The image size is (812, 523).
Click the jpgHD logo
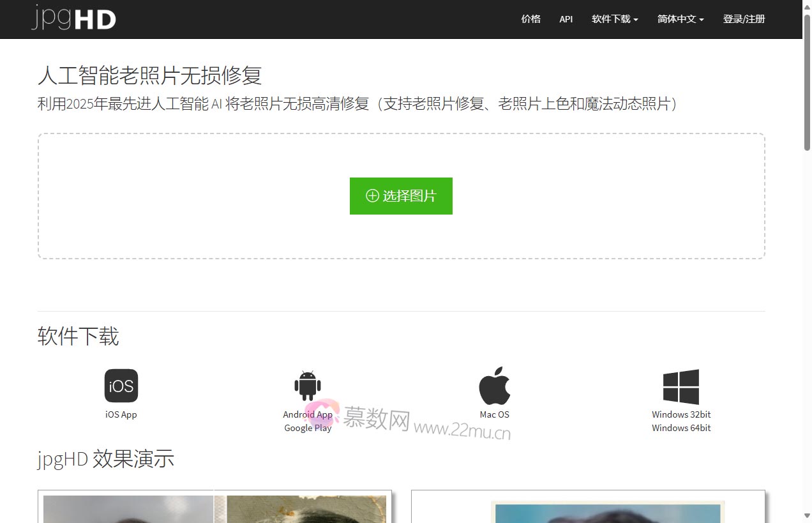tap(73, 19)
